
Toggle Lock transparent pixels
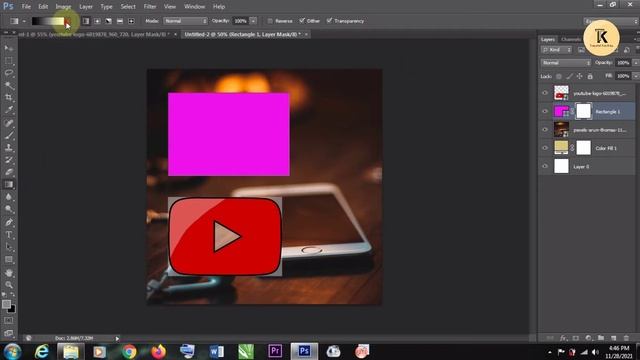[559, 76]
